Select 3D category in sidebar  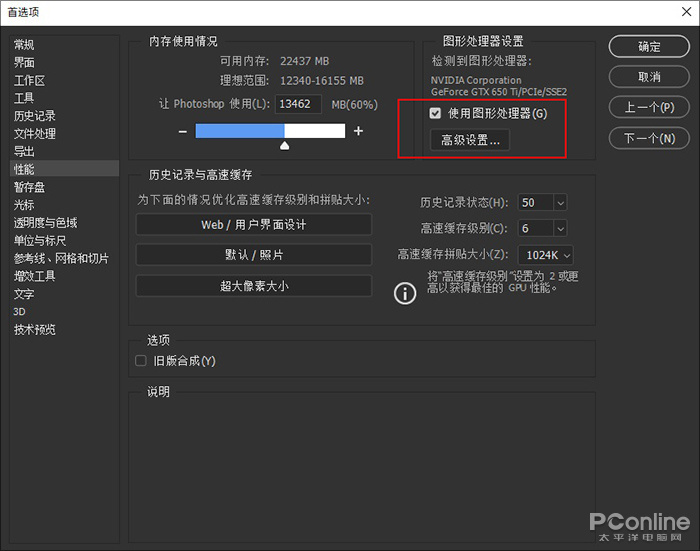click(x=19, y=312)
